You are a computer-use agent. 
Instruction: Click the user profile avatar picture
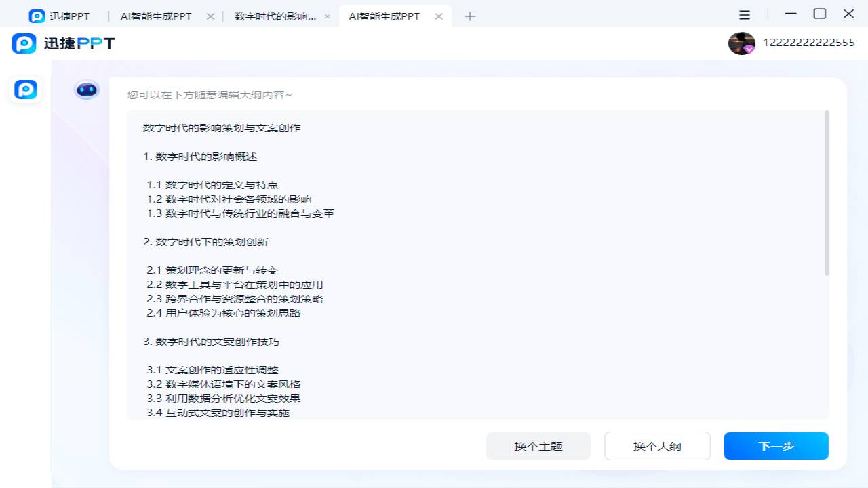(740, 43)
